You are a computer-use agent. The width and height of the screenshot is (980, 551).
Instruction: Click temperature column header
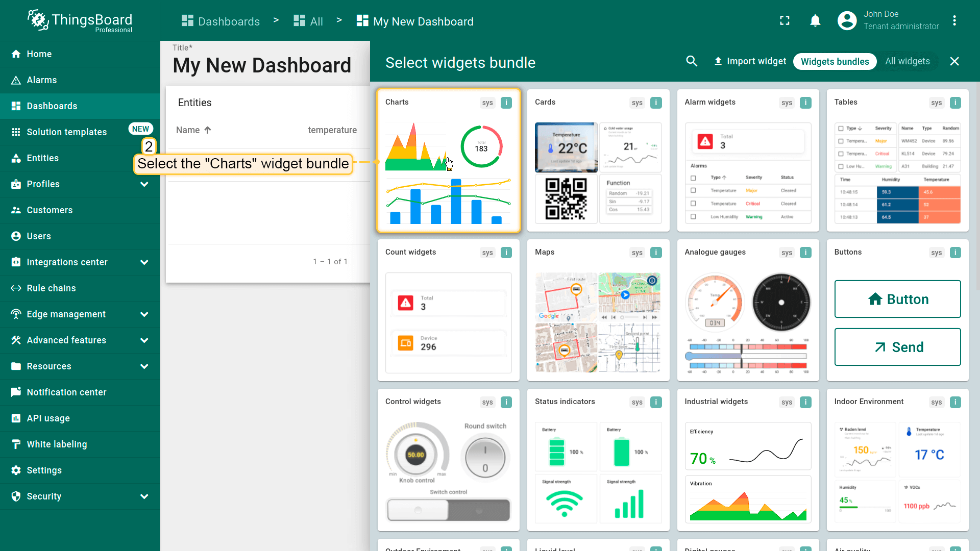tap(332, 130)
